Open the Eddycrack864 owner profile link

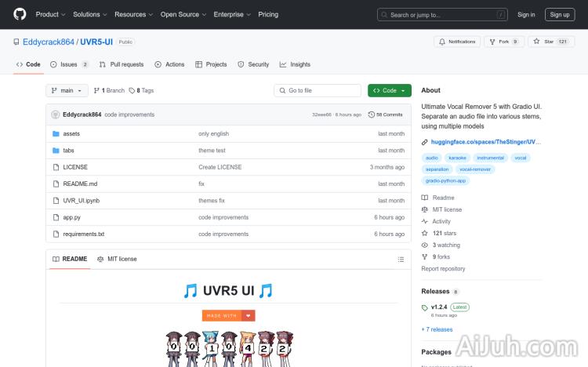coord(49,42)
